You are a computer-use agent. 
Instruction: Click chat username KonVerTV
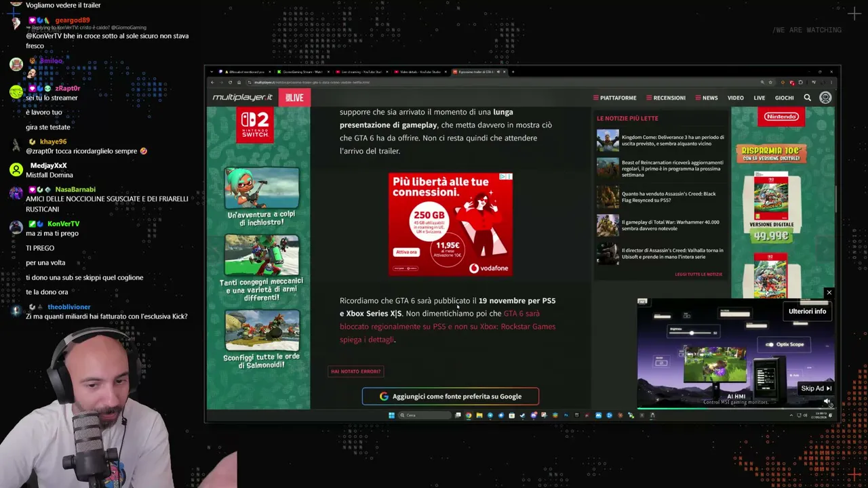[x=63, y=224]
